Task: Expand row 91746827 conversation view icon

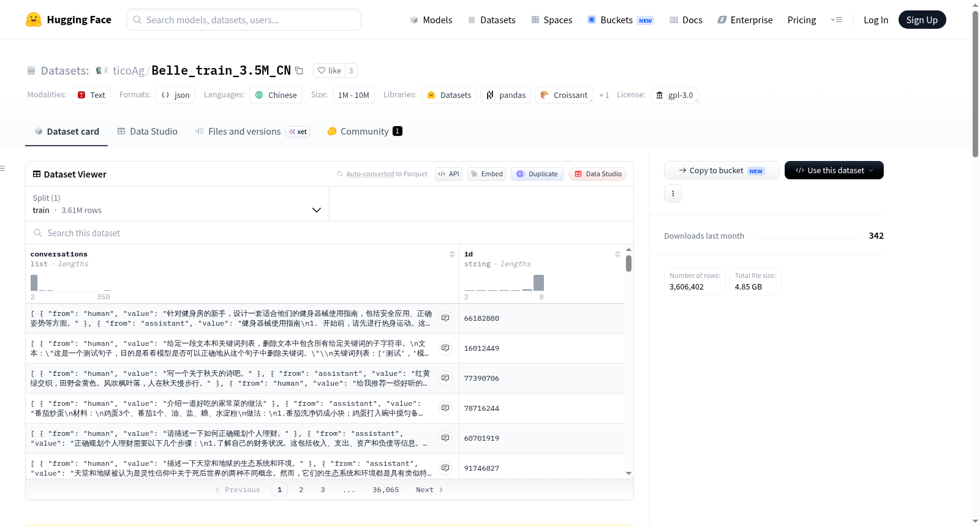Action: (x=445, y=468)
